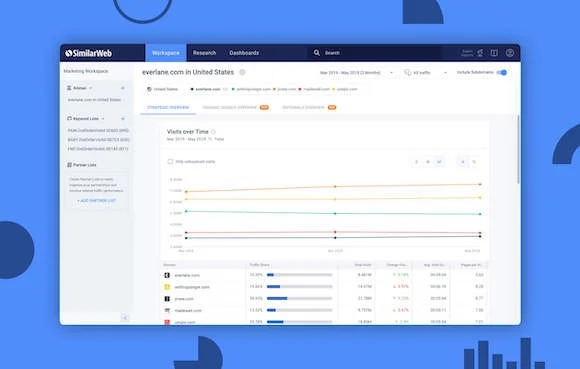
Task: Click the orange line's middle data point
Action: [x=335, y=187]
